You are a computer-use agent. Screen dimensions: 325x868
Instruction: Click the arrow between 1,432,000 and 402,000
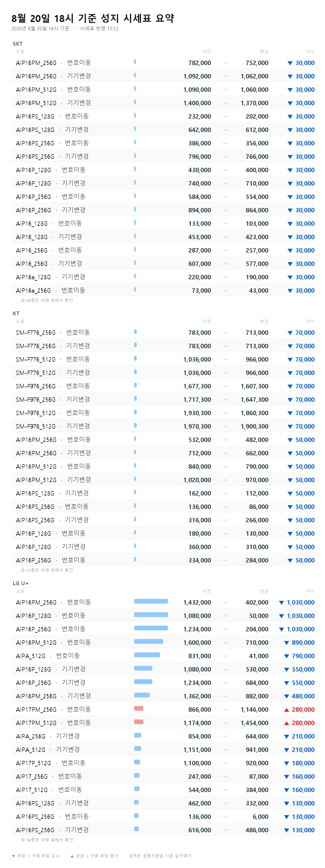point(225,602)
